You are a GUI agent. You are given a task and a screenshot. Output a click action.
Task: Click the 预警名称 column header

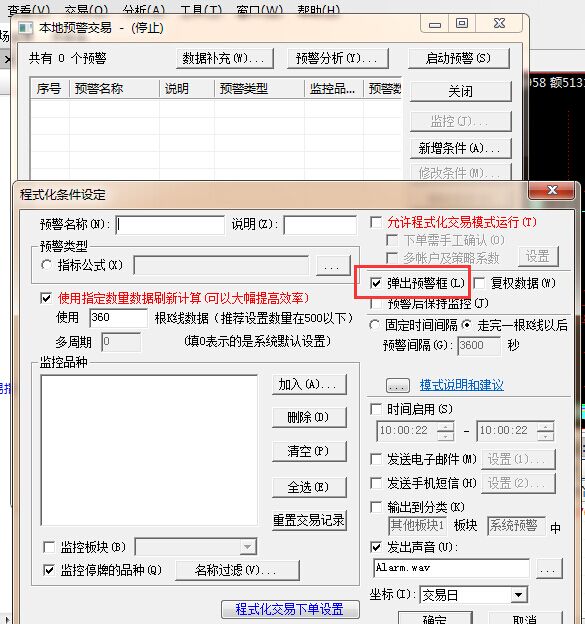click(114, 88)
